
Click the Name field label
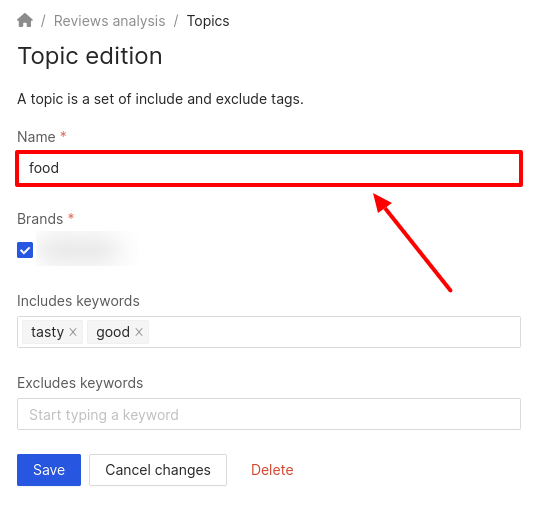point(36,137)
